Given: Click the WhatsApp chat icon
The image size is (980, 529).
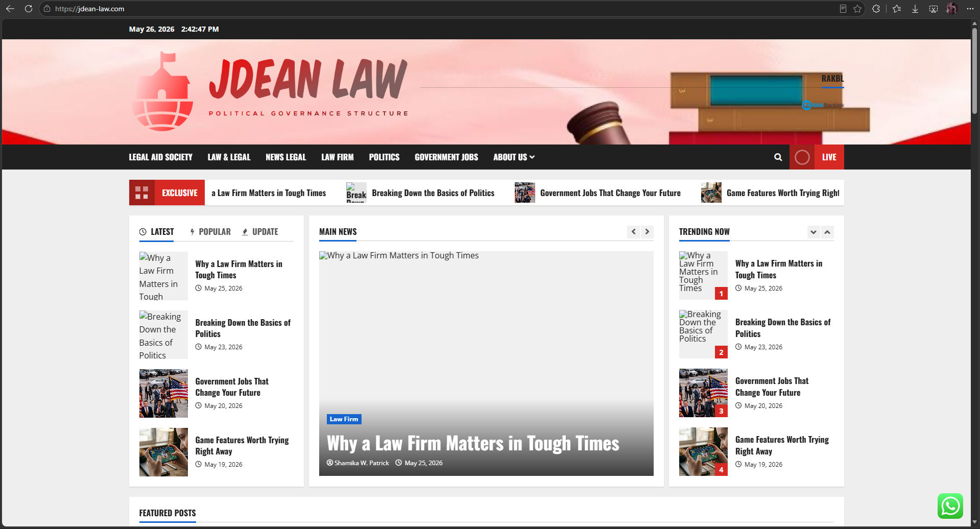Looking at the screenshot, I should click(950, 506).
